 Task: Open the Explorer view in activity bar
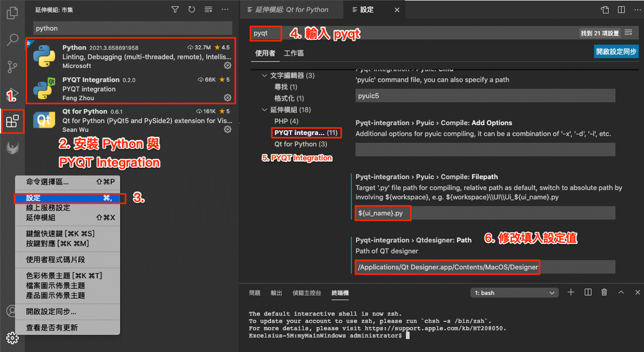pos(13,13)
